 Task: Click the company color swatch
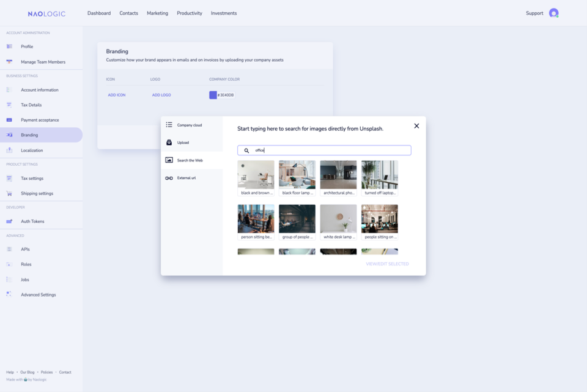pyautogui.click(x=213, y=95)
